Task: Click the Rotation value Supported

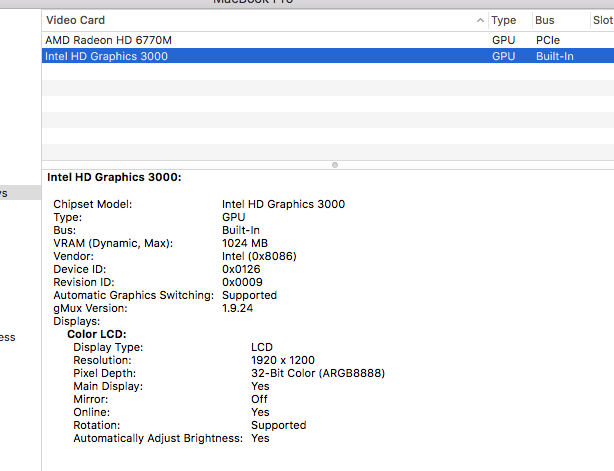Action: point(278,425)
